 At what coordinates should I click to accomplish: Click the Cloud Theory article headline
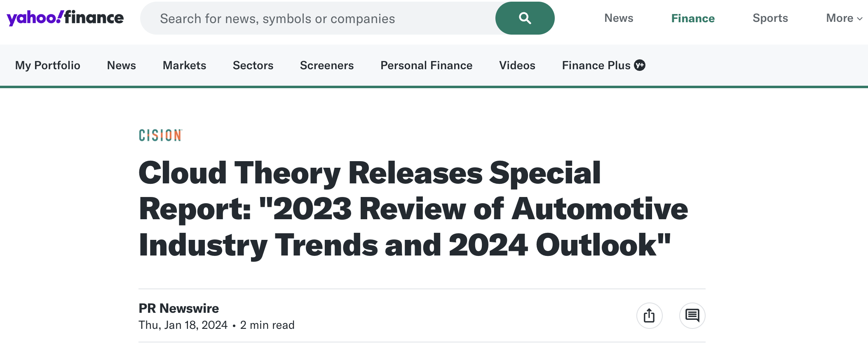[x=413, y=209]
